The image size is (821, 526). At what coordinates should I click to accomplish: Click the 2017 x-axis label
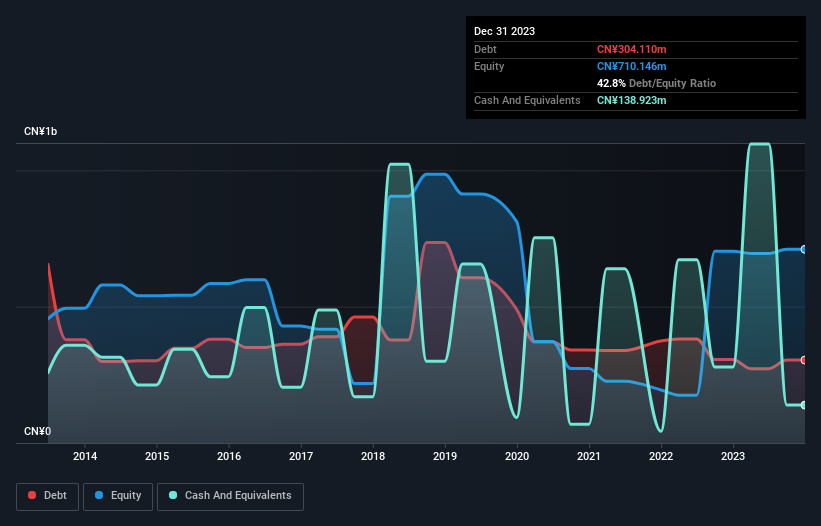(301, 456)
